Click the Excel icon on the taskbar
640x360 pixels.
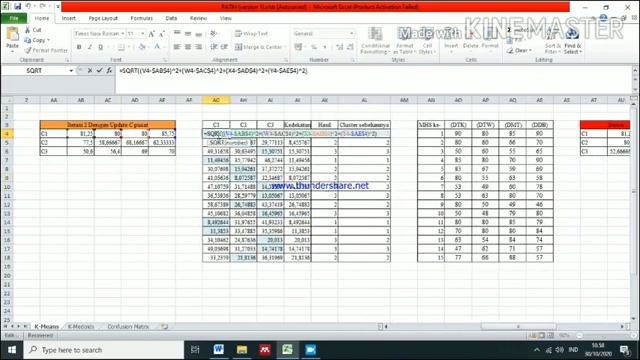[288, 350]
